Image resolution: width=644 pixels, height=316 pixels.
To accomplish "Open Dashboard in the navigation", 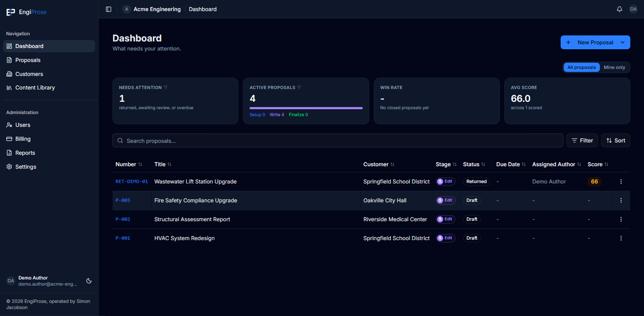I will coord(49,46).
